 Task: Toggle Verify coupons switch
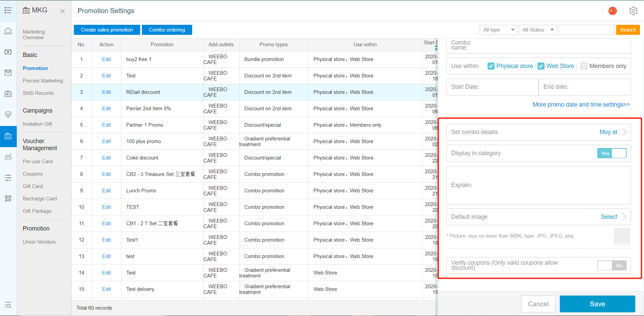612,265
